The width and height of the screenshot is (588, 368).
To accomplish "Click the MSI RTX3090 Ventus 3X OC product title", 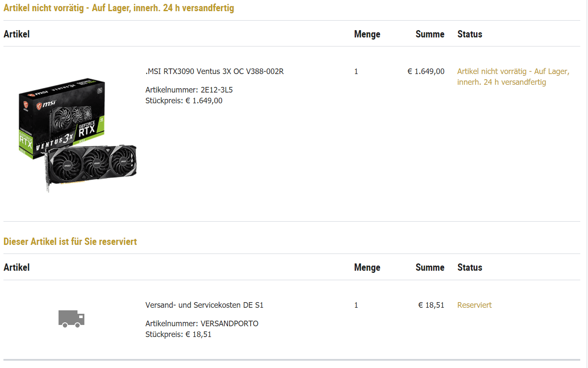I will tap(214, 71).
